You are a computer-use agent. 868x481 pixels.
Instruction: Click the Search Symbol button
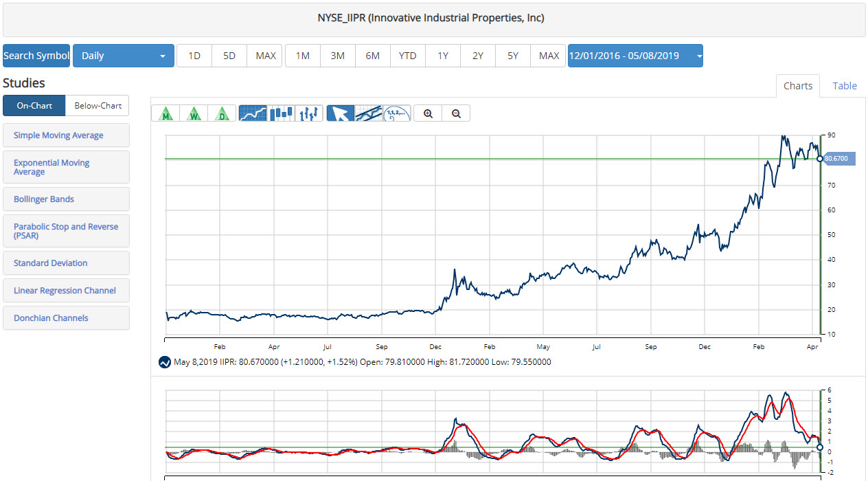click(36, 56)
